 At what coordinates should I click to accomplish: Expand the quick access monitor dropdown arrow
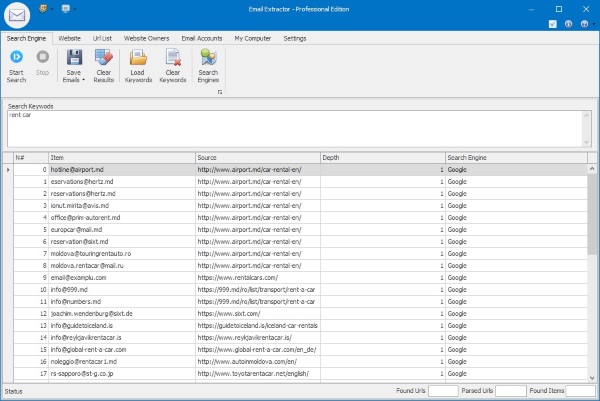pyautogui.click(x=75, y=9)
